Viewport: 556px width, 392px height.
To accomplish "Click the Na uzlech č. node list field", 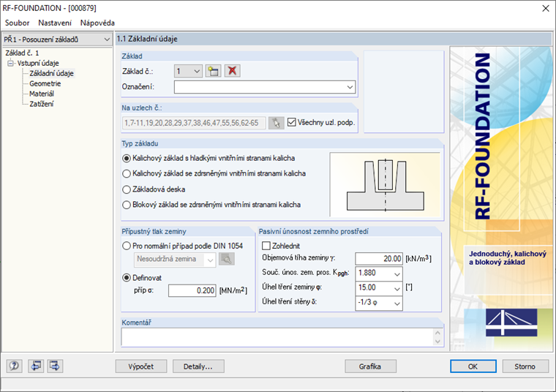I will 194,123.
